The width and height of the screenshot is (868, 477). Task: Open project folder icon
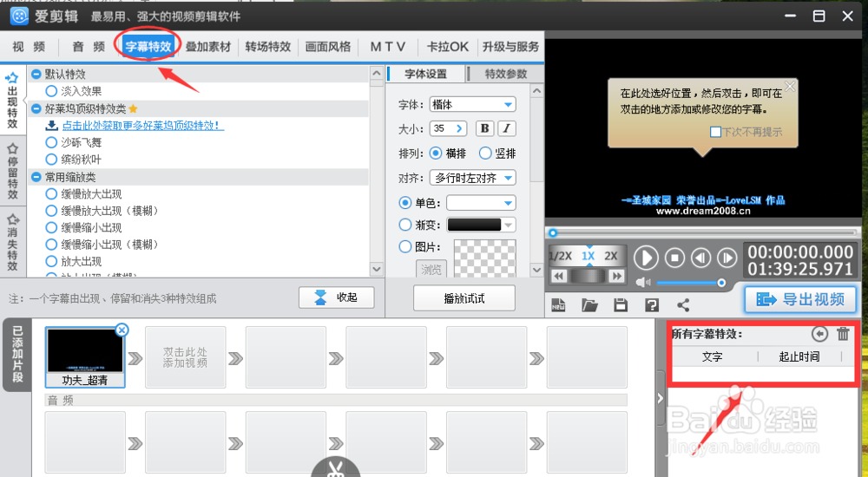pos(589,305)
